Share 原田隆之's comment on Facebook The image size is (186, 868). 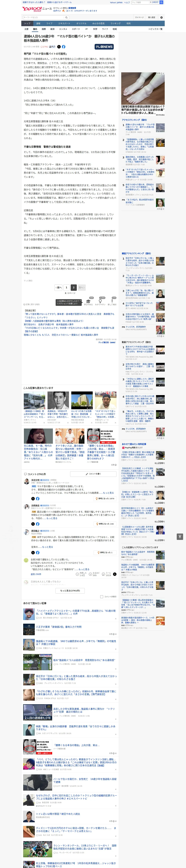(38, 552)
